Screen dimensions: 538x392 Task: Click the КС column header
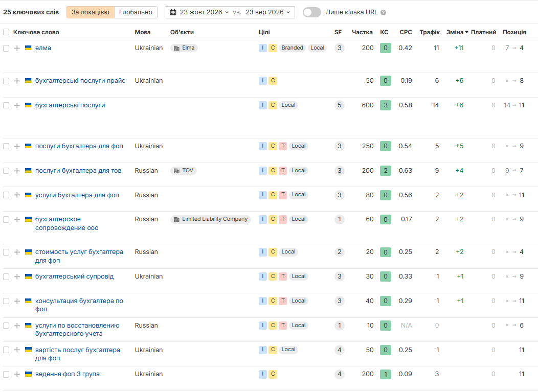(x=384, y=32)
